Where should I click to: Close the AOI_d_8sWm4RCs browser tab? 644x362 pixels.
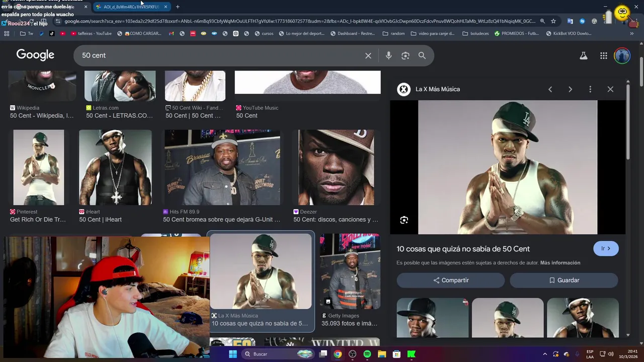coord(166,7)
